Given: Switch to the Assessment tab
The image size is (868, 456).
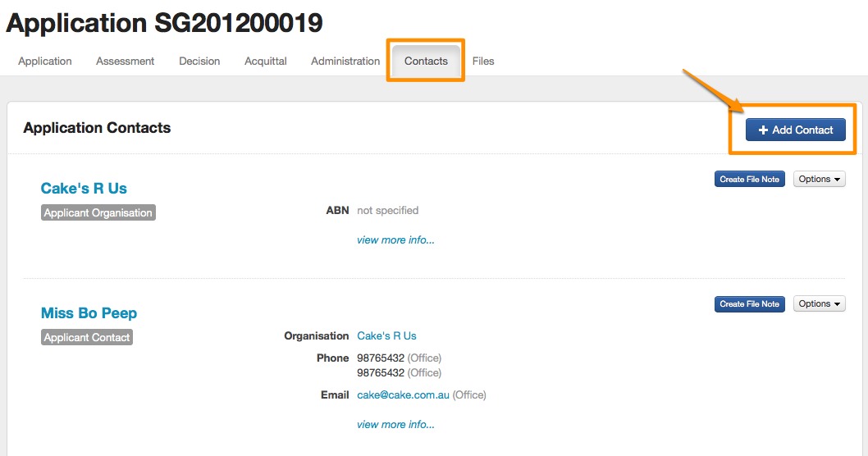Looking at the screenshot, I should point(125,61).
